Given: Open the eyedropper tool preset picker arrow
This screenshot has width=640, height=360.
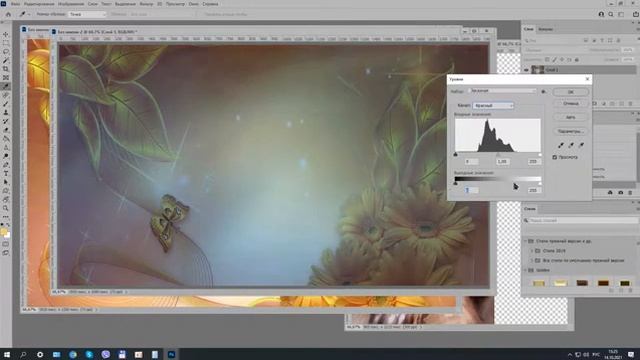Looking at the screenshot, I should pos(29,14).
